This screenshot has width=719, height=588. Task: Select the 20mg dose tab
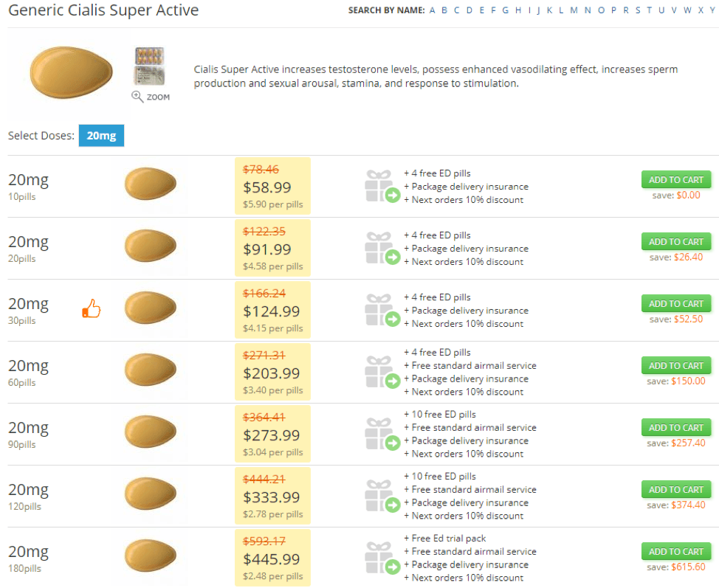point(101,136)
